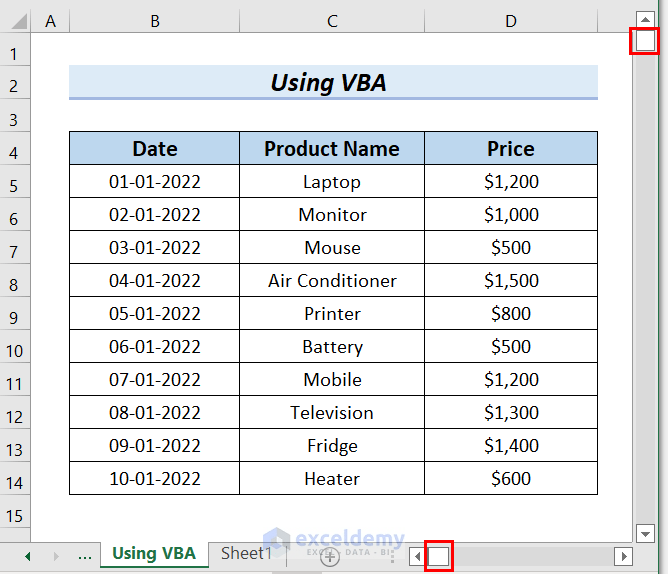This screenshot has width=668, height=574.
Task: Click the Select All corner triangle
Action: click(x=19, y=21)
